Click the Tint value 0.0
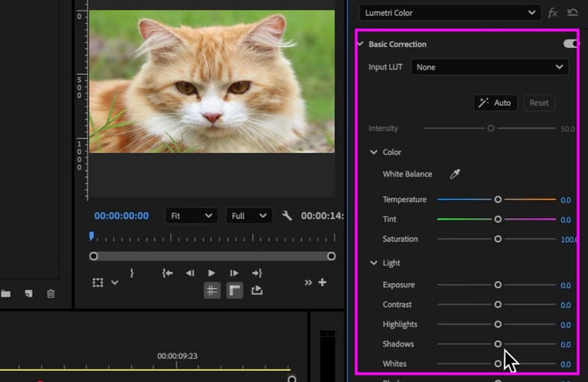 point(565,220)
